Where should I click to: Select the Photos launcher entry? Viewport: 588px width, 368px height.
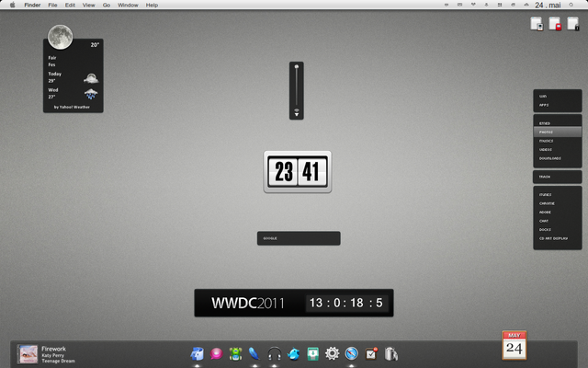(x=558, y=132)
